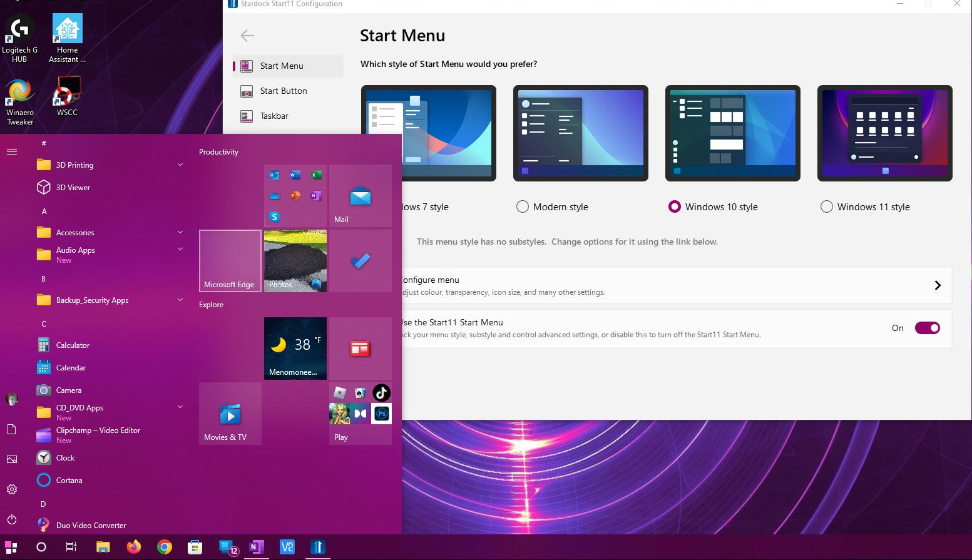This screenshot has width=972, height=560.
Task: Open OneNote from the taskbar
Action: tap(257, 547)
